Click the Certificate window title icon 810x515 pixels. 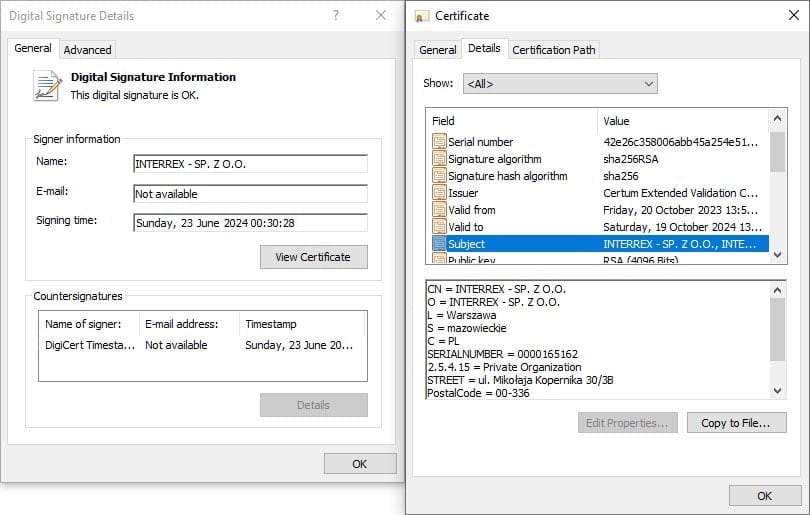(422, 17)
